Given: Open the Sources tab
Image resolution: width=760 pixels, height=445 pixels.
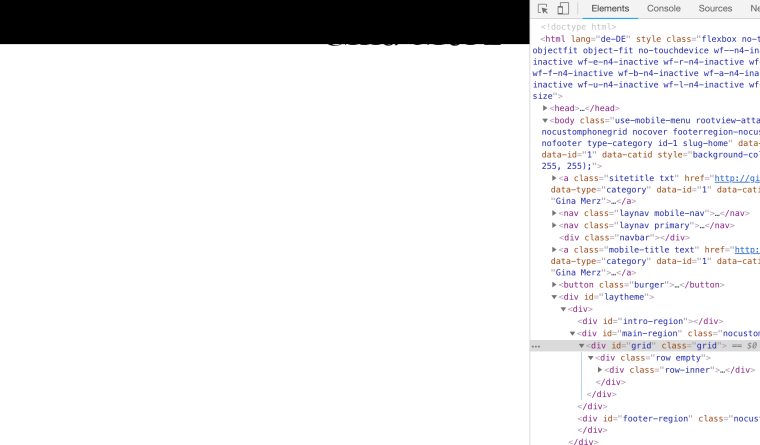Looking at the screenshot, I should coord(715,9).
